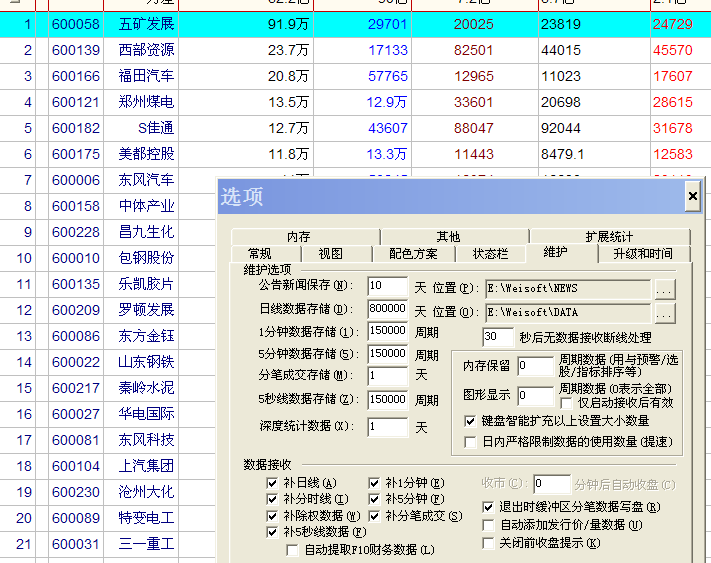Click the 收市 minutes input field

(x=552, y=484)
